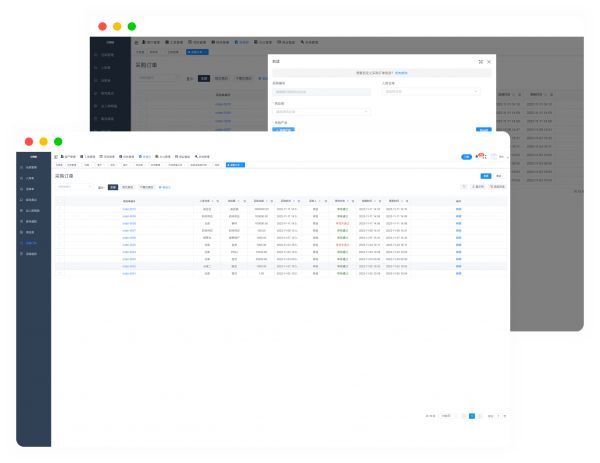Click the sort icon in first sortable column
600x463 pixels.
point(214,201)
